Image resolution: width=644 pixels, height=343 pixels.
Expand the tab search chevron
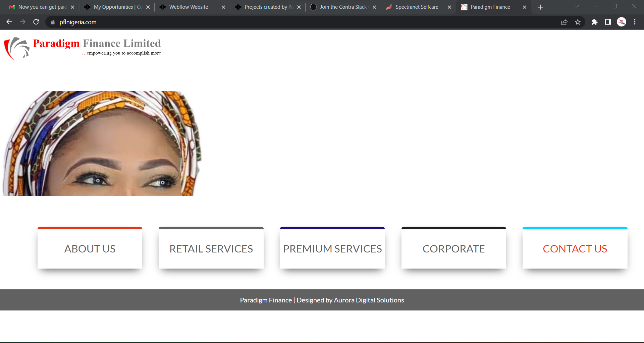coord(577,6)
